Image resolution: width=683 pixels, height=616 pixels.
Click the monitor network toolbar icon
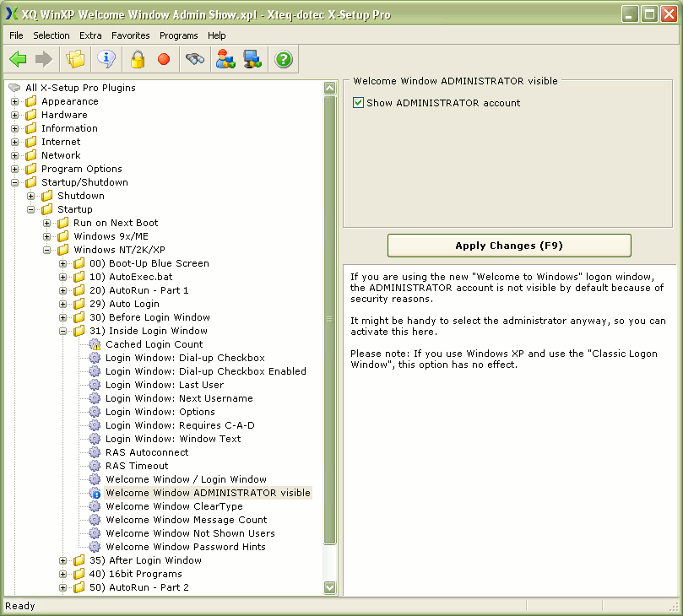point(252,59)
